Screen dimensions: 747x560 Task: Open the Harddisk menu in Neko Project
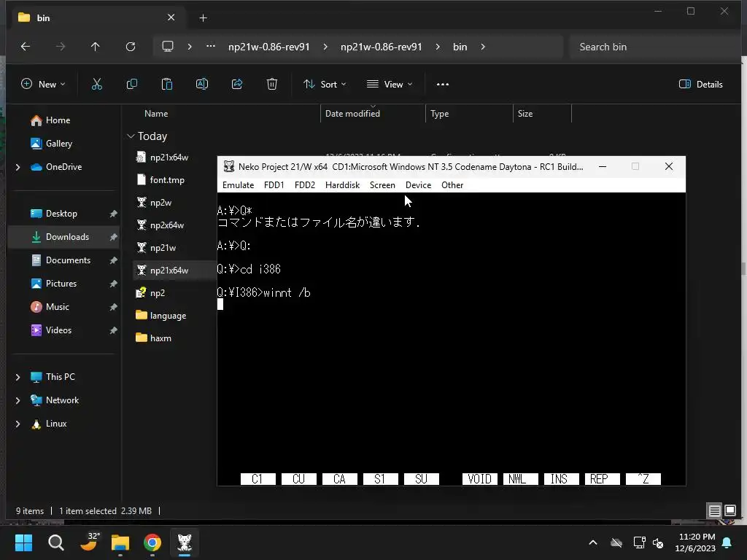pos(343,185)
